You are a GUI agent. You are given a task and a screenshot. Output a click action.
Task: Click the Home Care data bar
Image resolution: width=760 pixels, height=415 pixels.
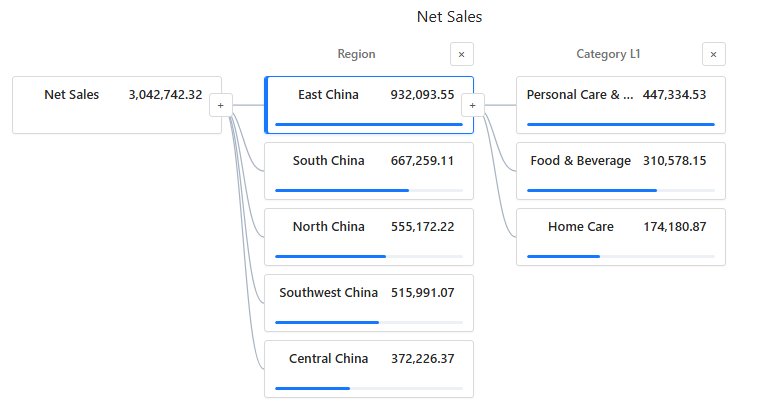(x=563, y=256)
